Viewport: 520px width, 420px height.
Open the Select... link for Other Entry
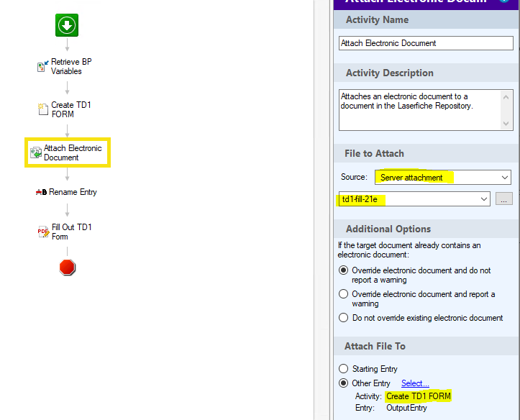pyautogui.click(x=415, y=383)
